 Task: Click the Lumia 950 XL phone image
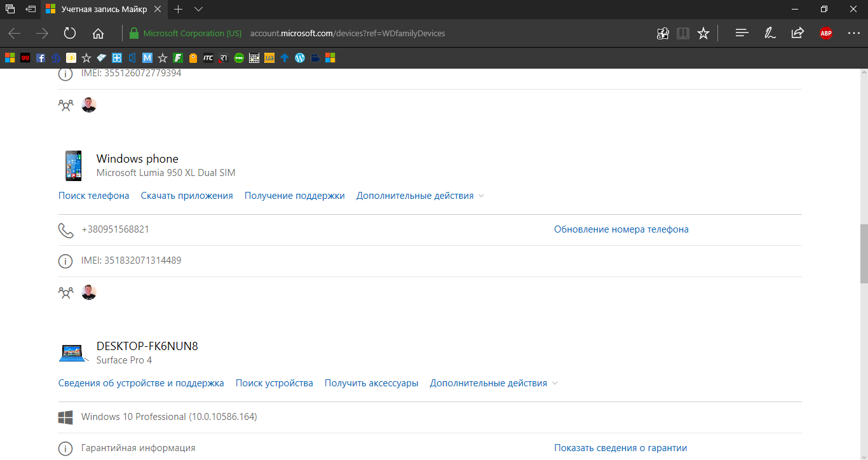pyautogui.click(x=74, y=166)
